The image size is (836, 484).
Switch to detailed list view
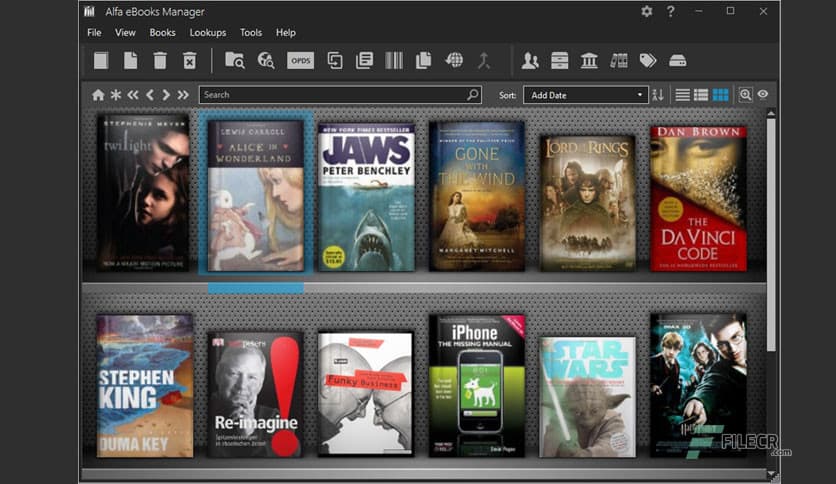point(701,95)
